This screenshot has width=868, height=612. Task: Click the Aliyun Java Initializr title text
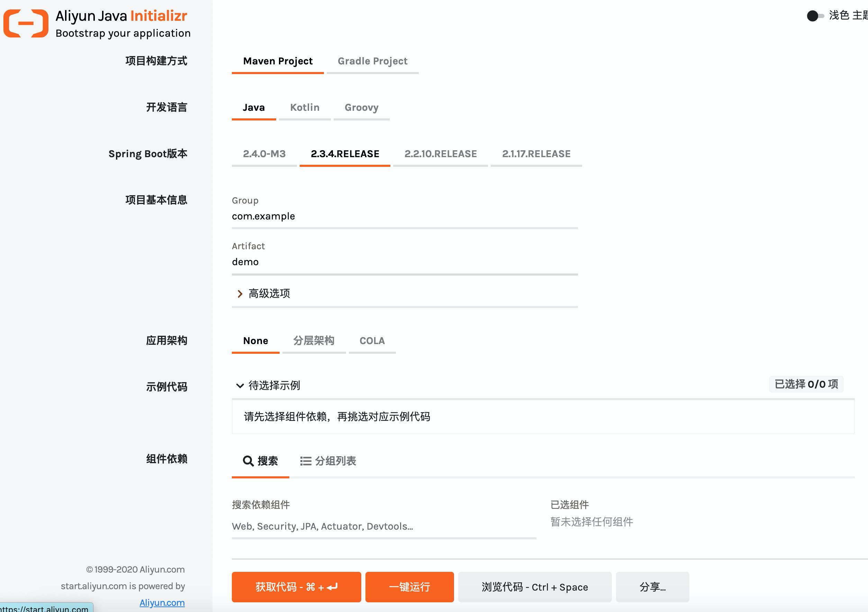click(x=121, y=16)
